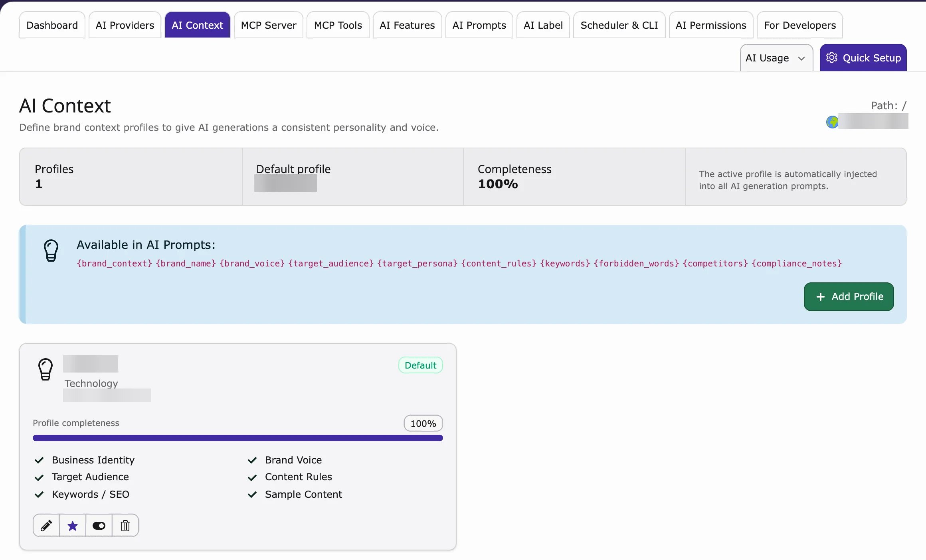Open the For Developers tab
Screen dimensions: 926x560
(x=800, y=25)
